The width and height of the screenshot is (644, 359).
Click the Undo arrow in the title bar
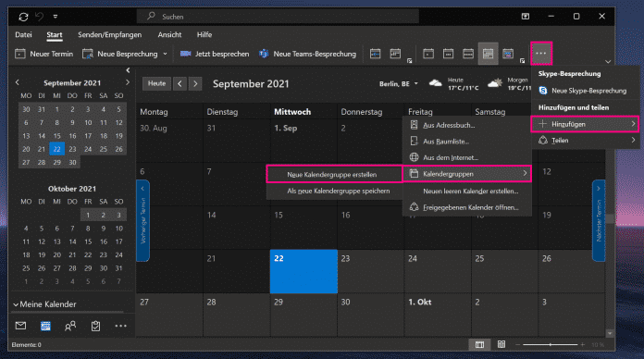[x=40, y=17]
